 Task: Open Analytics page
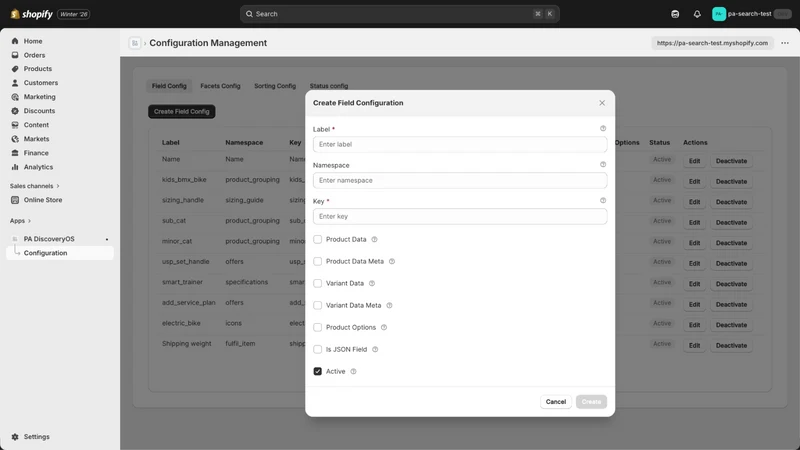pos(38,167)
